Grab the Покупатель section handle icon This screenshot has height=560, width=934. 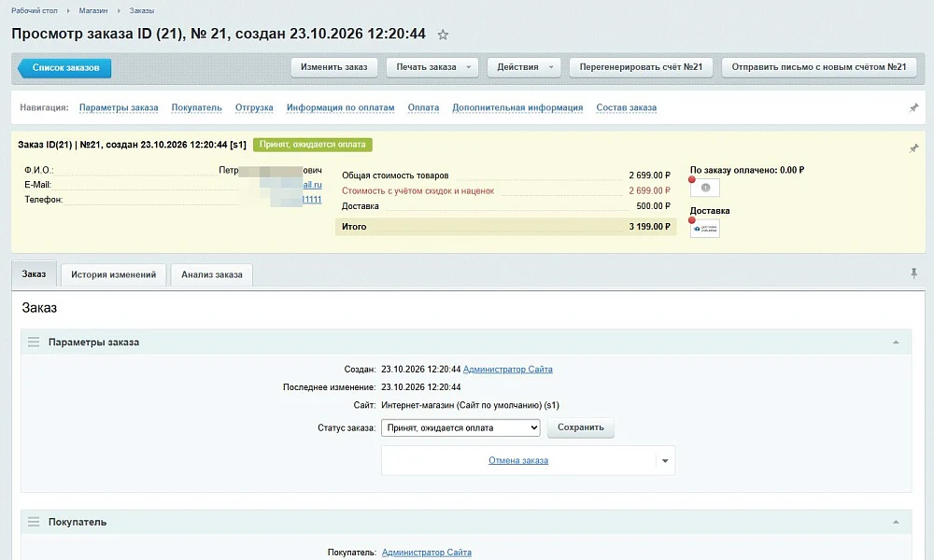[x=34, y=522]
